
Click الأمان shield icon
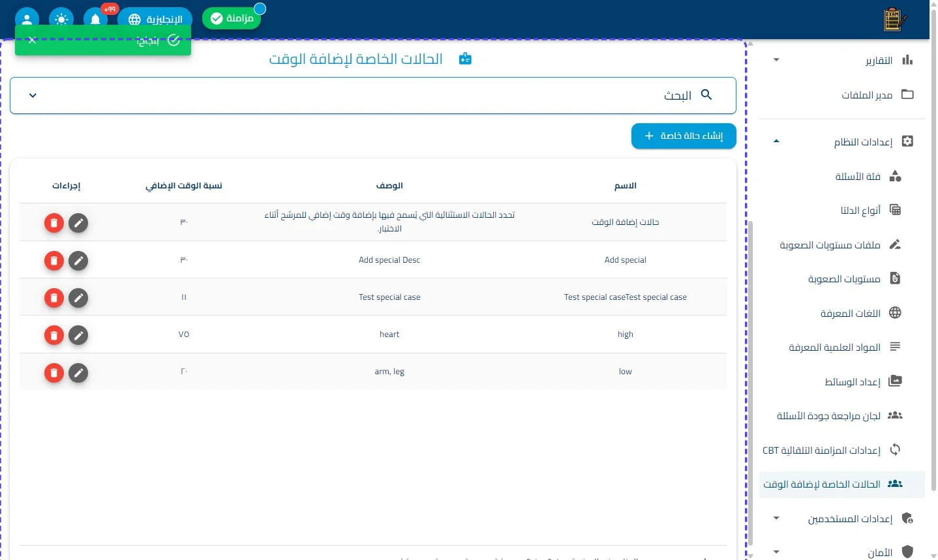(x=907, y=552)
